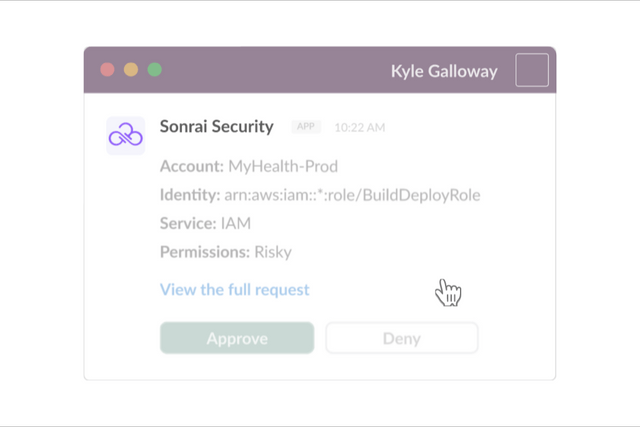Open the View the full request link

tap(235, 289)
